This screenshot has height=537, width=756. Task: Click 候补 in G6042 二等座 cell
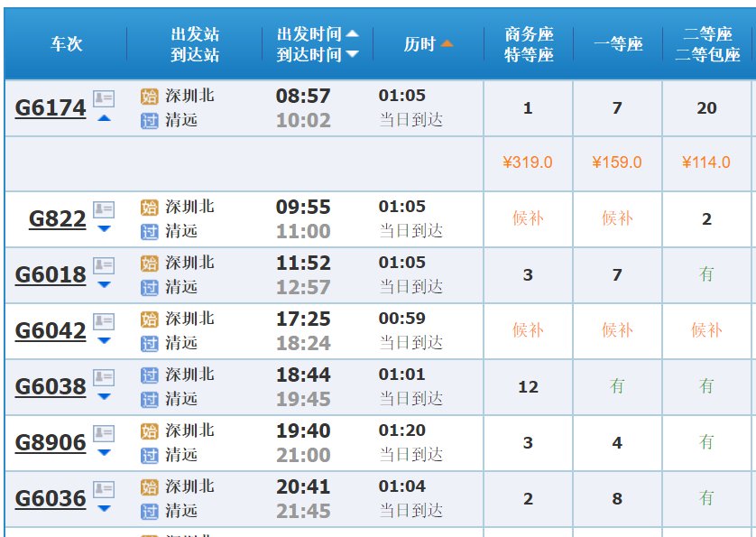tap(706, 330)
